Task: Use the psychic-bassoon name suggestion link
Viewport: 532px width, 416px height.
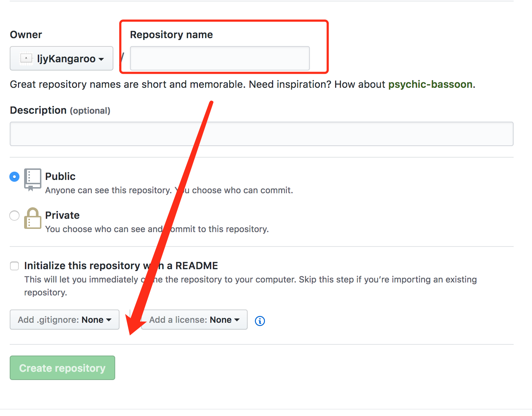Action: 430,84
